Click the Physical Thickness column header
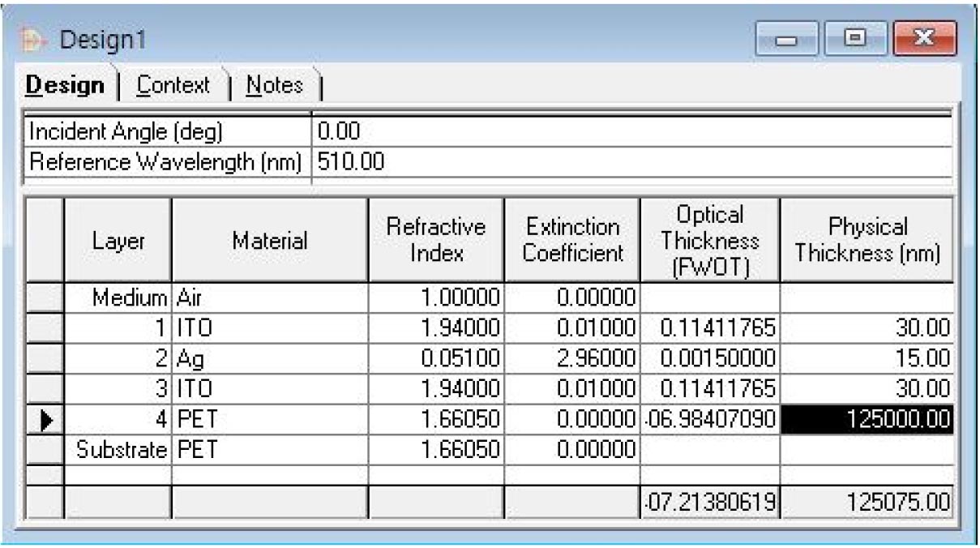Image resolution: width=980 pixels, height=548 pixels. coord(865,240)
